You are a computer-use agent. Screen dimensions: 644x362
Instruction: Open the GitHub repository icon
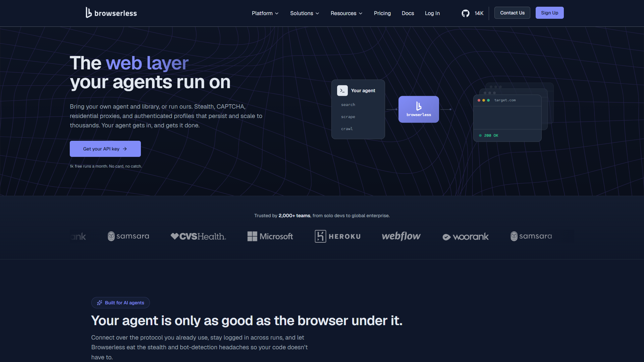click(x=465, y=13)
